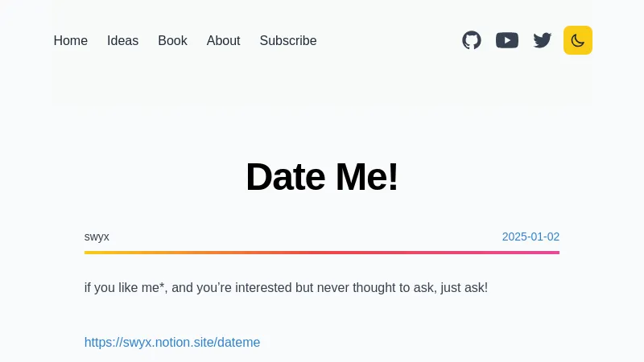
Task: Open the GitHub profile icon
Action: coord(472,40)
